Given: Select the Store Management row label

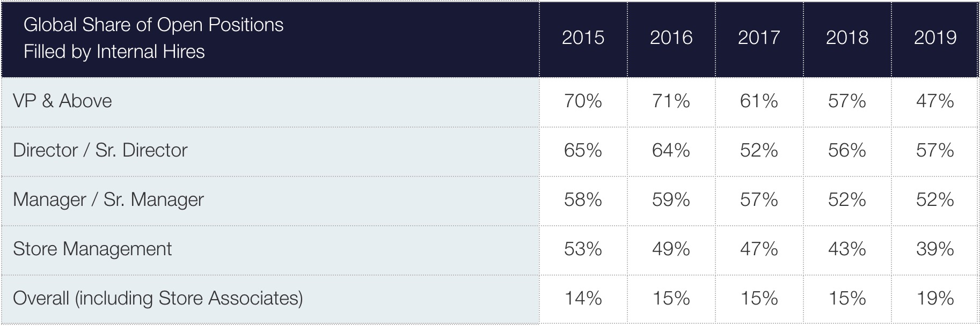Looking at the screenshot, I should point(92,249).
